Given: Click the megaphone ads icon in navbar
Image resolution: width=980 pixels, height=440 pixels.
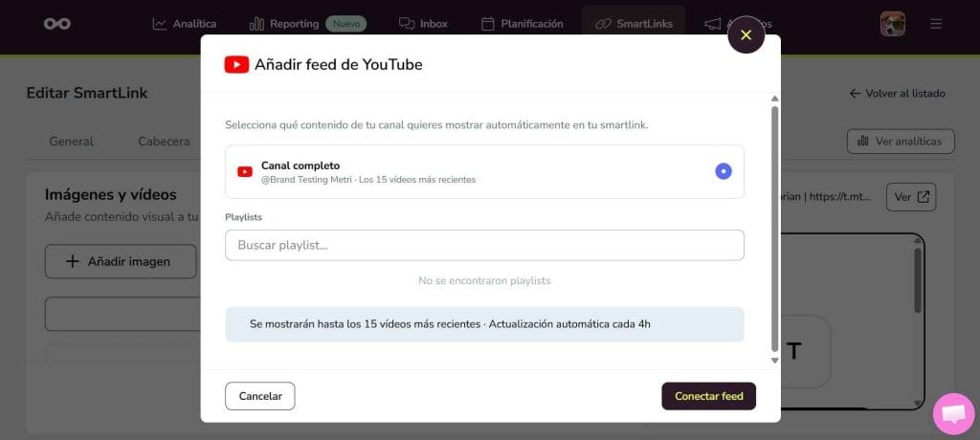Looking at the screenshot, I should click(x=712, y=24).
